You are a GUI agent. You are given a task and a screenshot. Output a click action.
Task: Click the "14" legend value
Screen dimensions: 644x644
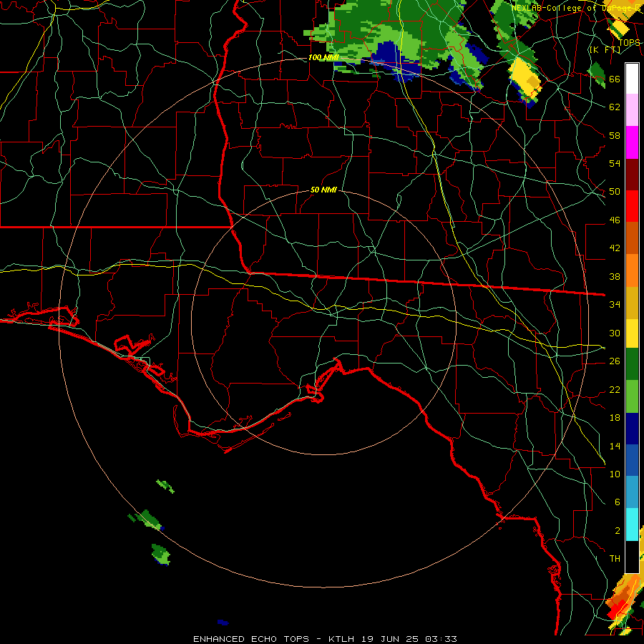click(615, 446)
